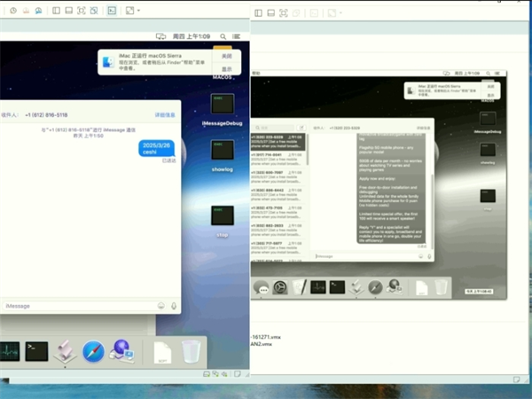Expand the stretch view dropdown arrow

138,12
